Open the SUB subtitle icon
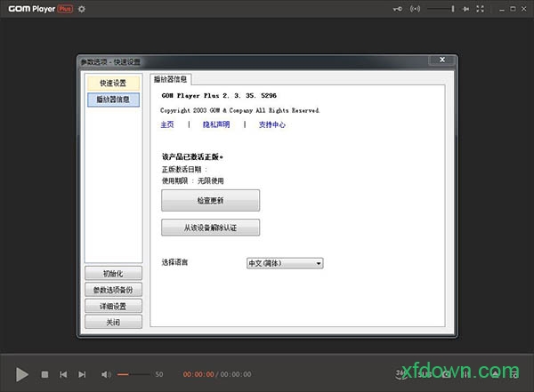The width and height of the screenshot is (534, 392). click(x=425, y=374)
